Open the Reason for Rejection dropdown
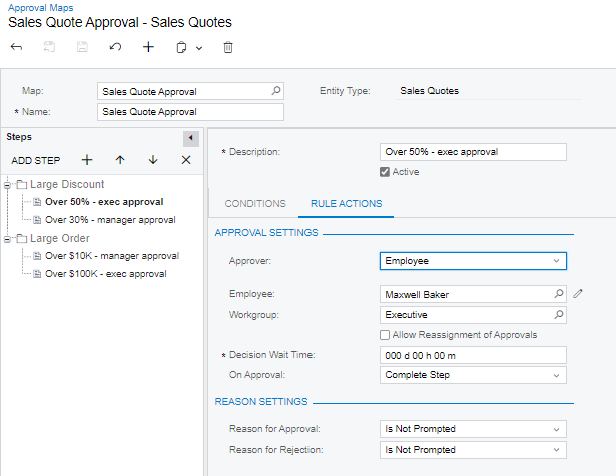The image size is (616, 476). click(x=473, y=450)
